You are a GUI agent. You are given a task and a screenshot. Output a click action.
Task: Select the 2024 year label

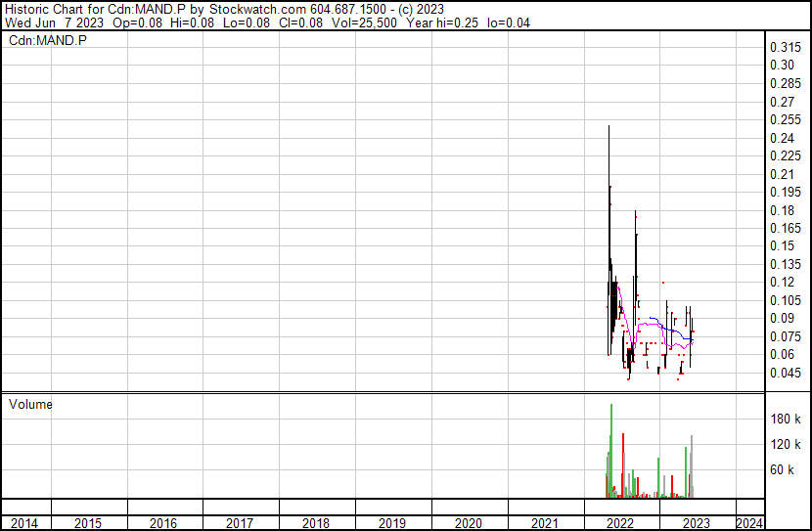point(749,523)
